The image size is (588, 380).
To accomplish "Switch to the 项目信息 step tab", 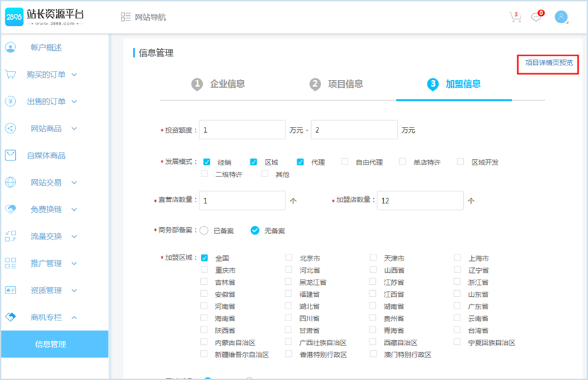I will (x=337, y=84).
